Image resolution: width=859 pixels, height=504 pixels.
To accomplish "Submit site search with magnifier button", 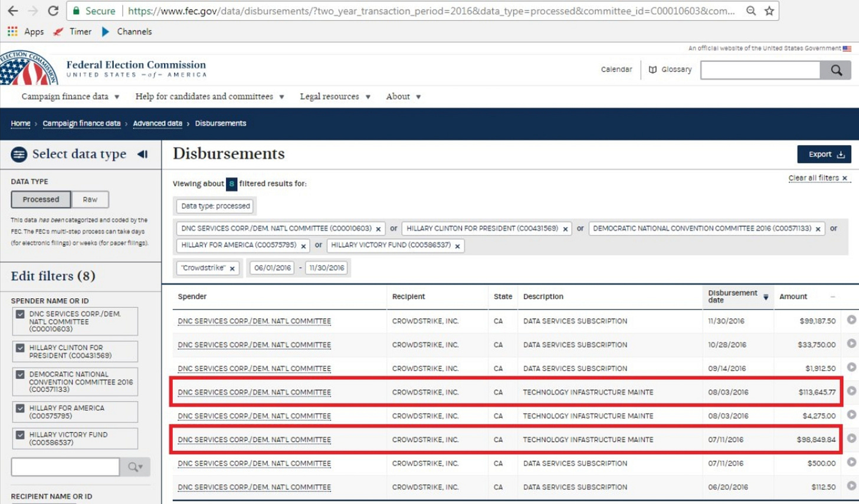I will (835, 70).
